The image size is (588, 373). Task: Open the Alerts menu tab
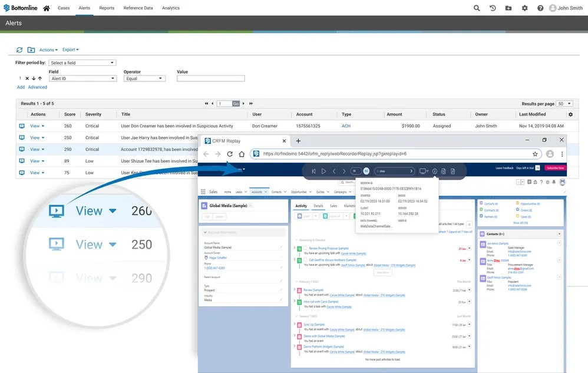(84, 8)
